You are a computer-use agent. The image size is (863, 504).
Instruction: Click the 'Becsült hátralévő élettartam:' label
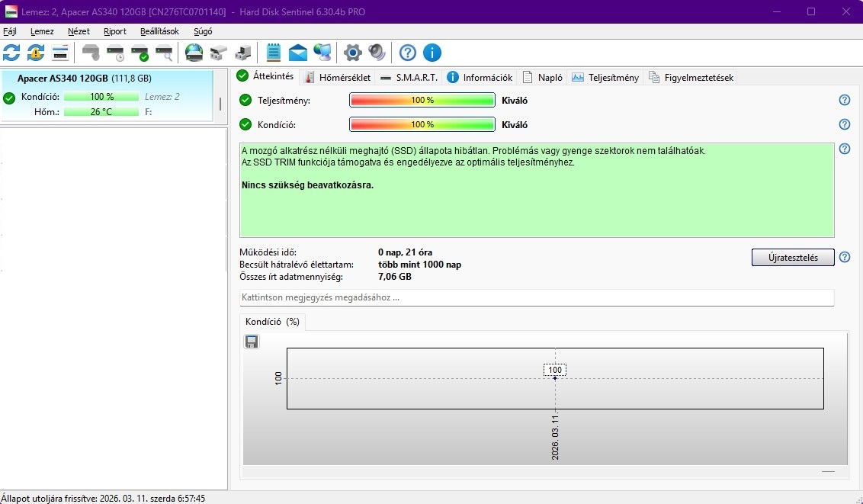[297, 265]
